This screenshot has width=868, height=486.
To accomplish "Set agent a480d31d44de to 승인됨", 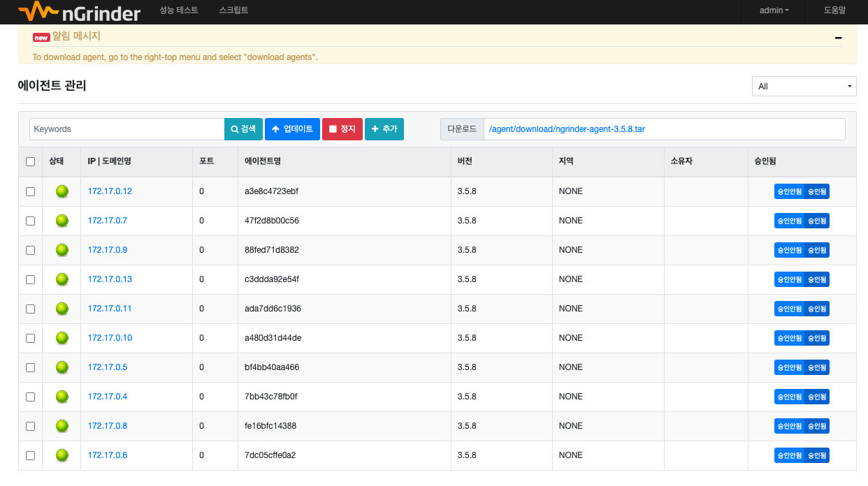I will pos(817,338).
